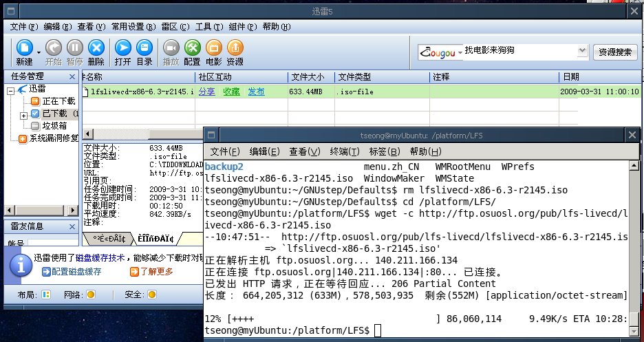Viewport: 644px width, 342px height.
Task: Open the 编辑(E) menu in terminal window
Action: pos(264,151)
